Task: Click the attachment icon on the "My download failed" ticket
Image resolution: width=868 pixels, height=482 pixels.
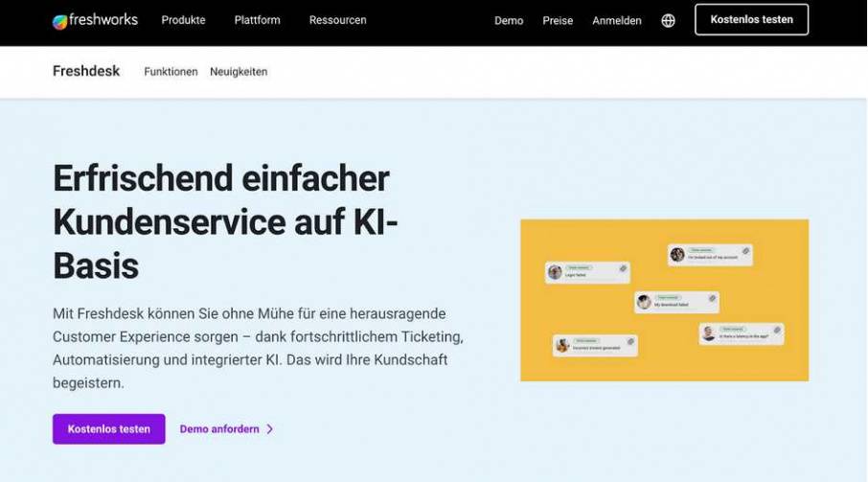Action: [x=712, y=299]
